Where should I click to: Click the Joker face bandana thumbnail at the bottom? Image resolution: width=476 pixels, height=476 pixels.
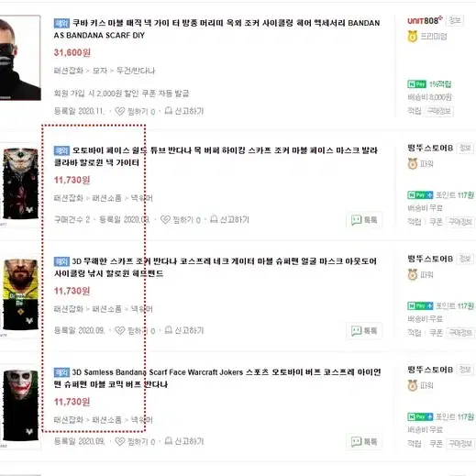21,405
